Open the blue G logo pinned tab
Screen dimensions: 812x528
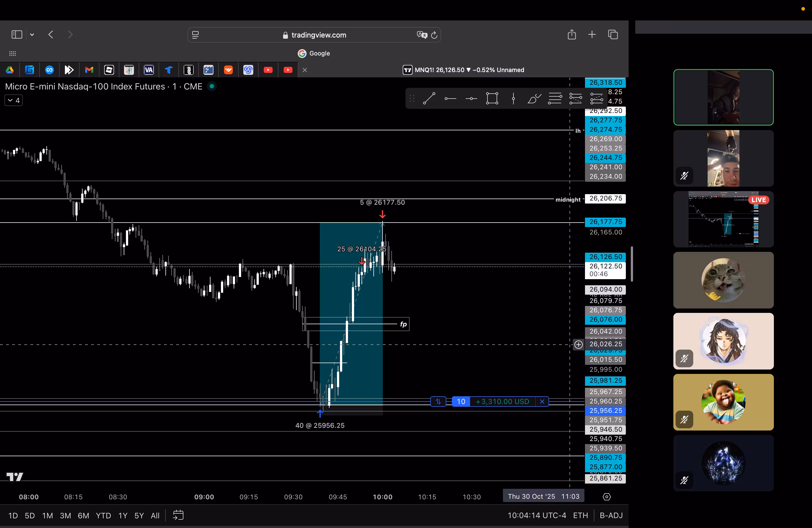tap(30, 70)
